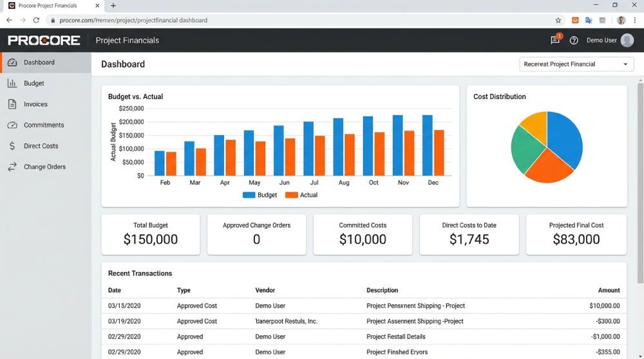Click the -$1,000.00 amount cell
Image resolution: width=644 pixels, height=359 pixels.
click(x=605, y=336)
